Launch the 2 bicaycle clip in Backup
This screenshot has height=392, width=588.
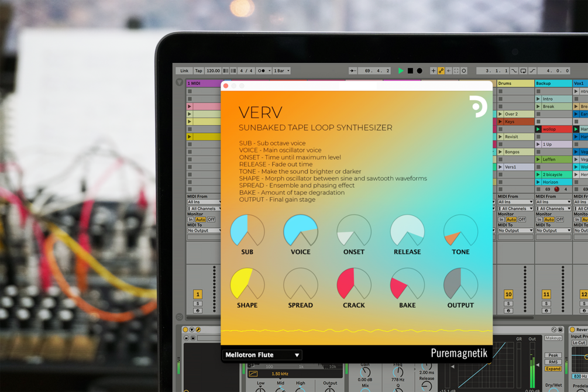coord(538,174)
